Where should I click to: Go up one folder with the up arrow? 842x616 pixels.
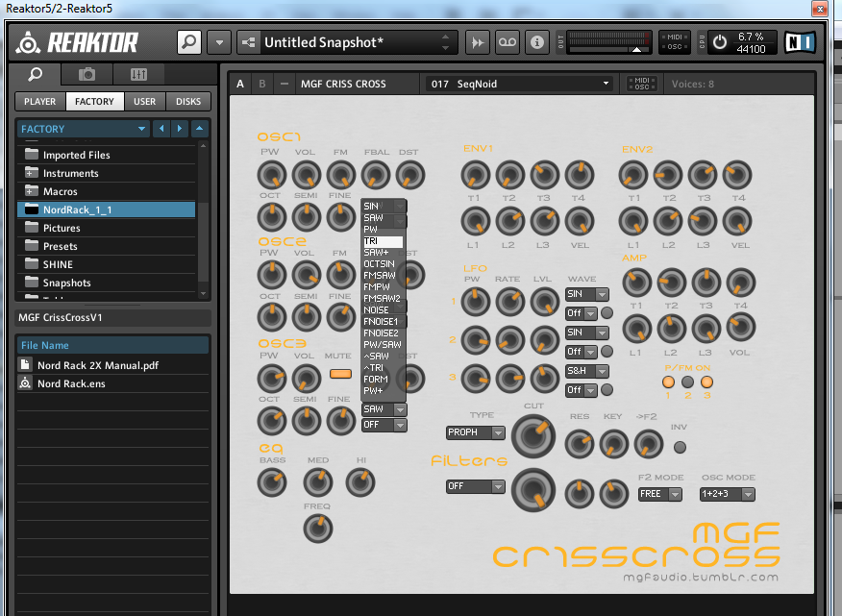199,129
